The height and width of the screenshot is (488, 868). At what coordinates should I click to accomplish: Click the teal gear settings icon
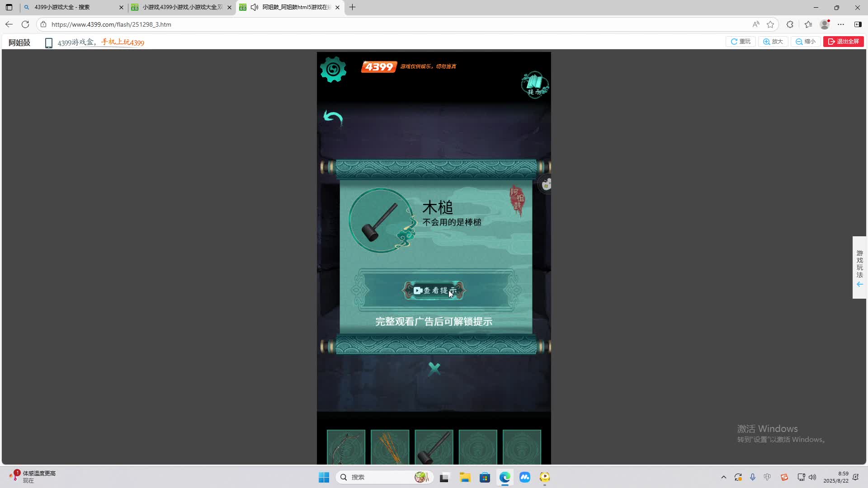pos(333,70)
